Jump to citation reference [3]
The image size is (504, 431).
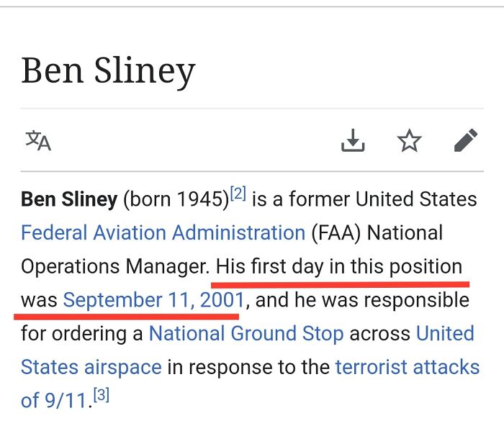click(x=102, y=395)
